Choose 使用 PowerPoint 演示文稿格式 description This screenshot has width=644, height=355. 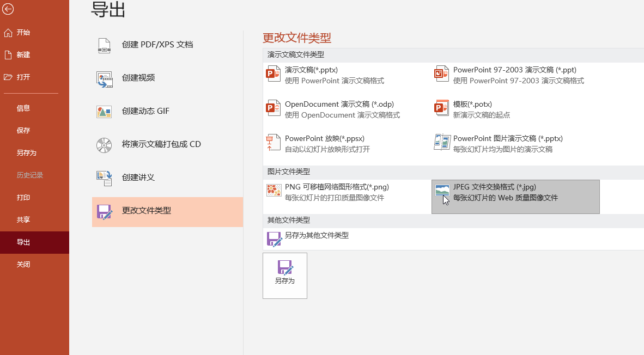[335, 81]
